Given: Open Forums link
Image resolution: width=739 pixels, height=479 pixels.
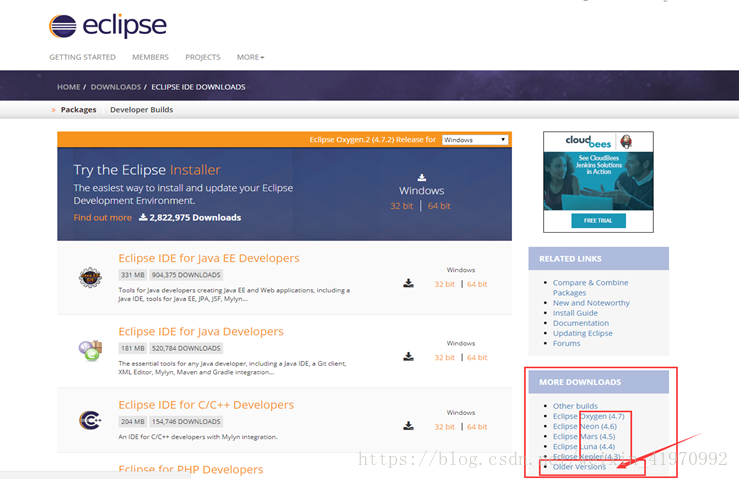Looking at the screenshot, I should pyautogui.click(x=567, y=343).
